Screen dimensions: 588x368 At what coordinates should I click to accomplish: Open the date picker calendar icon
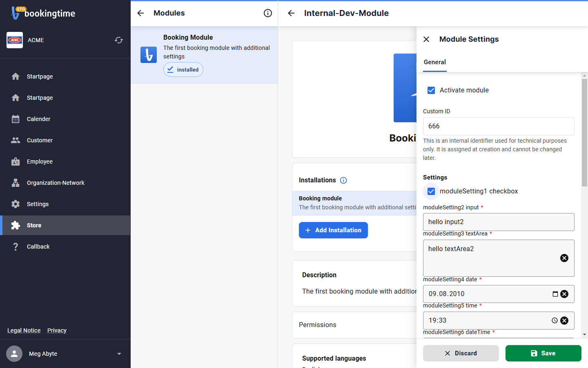click(x=555, y=294)
